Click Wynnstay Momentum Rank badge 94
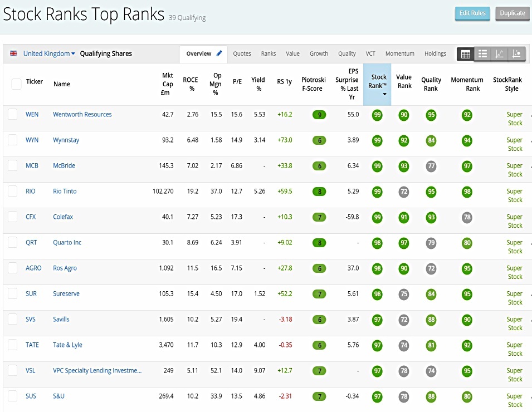This screenshot has height=412, width=532. [x=467, y=140]
